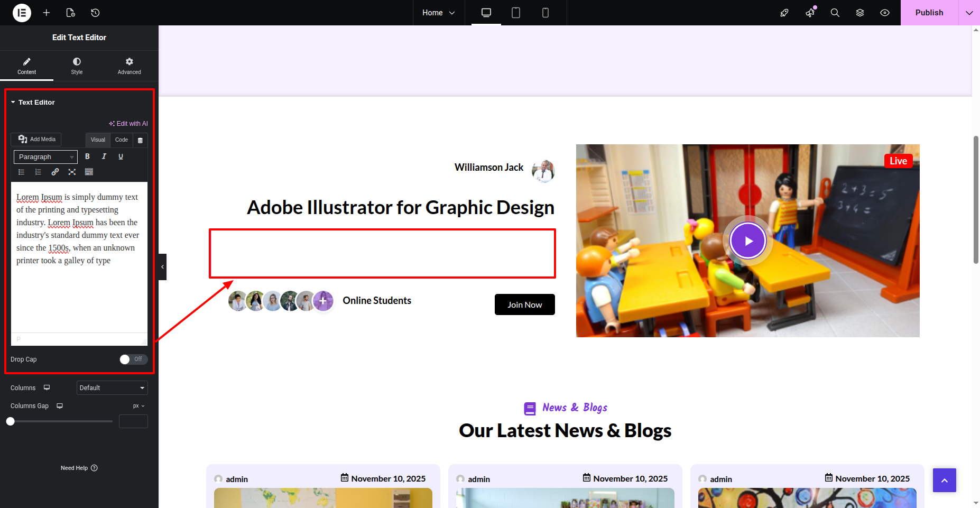
Task: Switch to mobile responsive view
Action: pos(545,13)
